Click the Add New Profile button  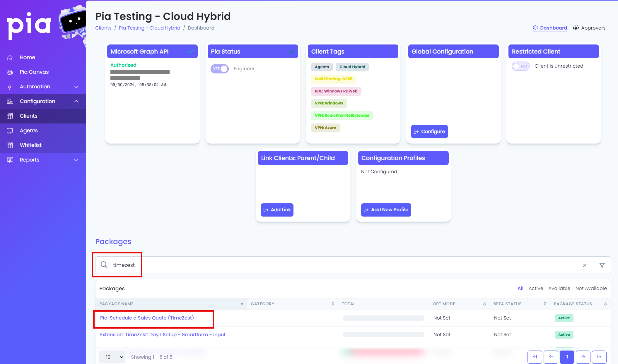click(386, 210)
